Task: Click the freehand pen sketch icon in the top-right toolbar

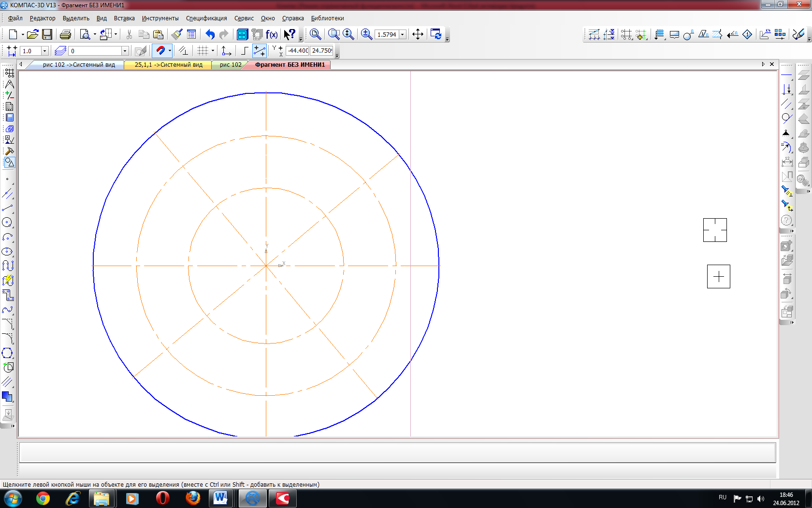Action: click(x=798, y=34)
